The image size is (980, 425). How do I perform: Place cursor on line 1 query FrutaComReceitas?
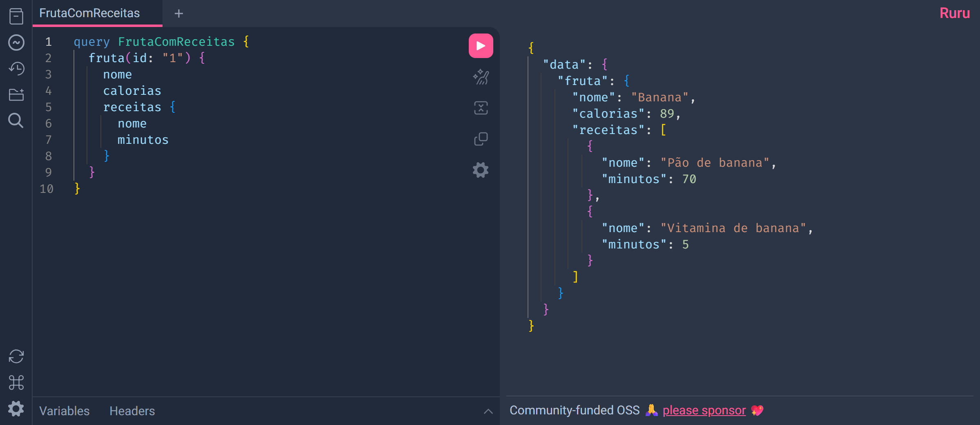click(x=161, y=42)
